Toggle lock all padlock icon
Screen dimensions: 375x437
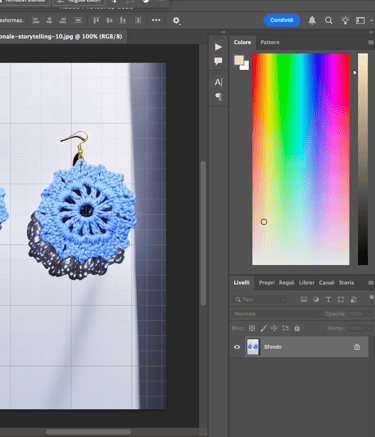pyautogui.click(x=297, y=328)
